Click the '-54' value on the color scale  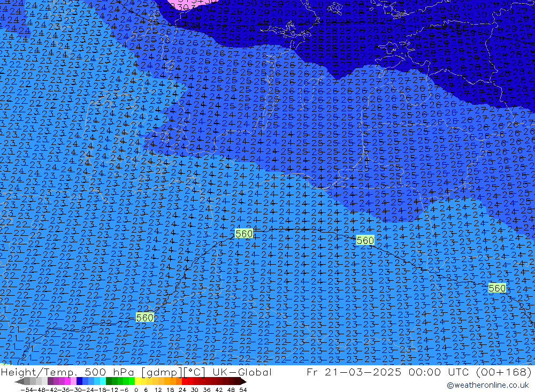(x=27, y=389)
